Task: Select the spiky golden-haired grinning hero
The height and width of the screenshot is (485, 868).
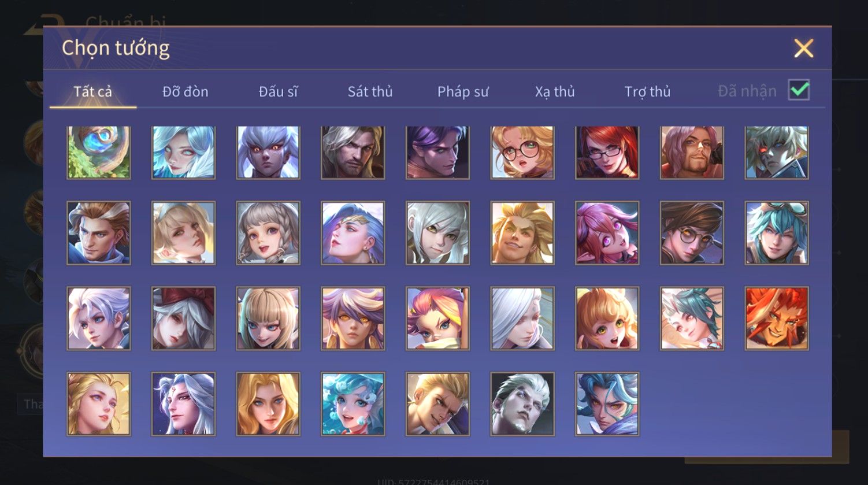Action: [x=522, y=233]
